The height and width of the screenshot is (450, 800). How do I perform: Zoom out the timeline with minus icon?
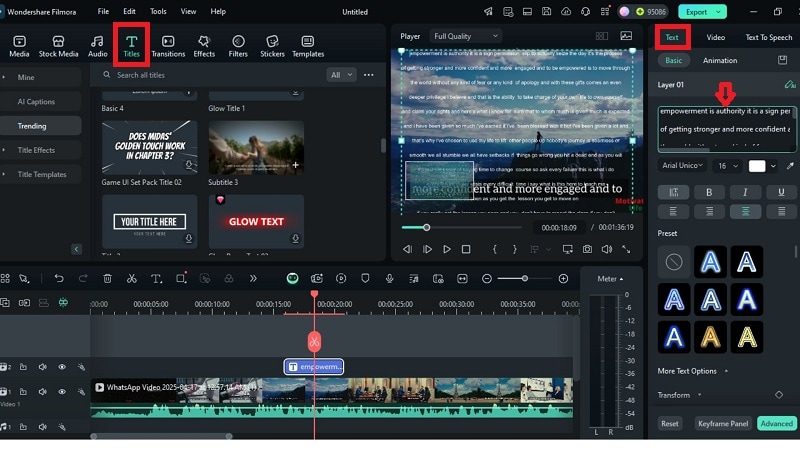tap(487, 279)
